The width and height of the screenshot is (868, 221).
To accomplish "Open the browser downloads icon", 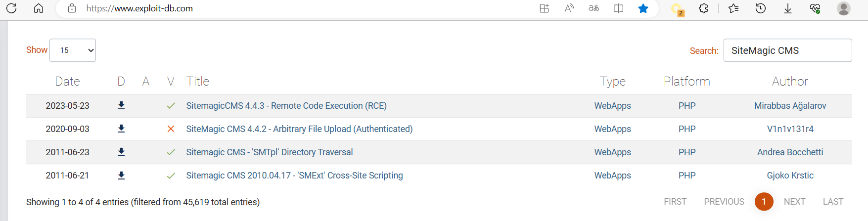I will point(788,8).
